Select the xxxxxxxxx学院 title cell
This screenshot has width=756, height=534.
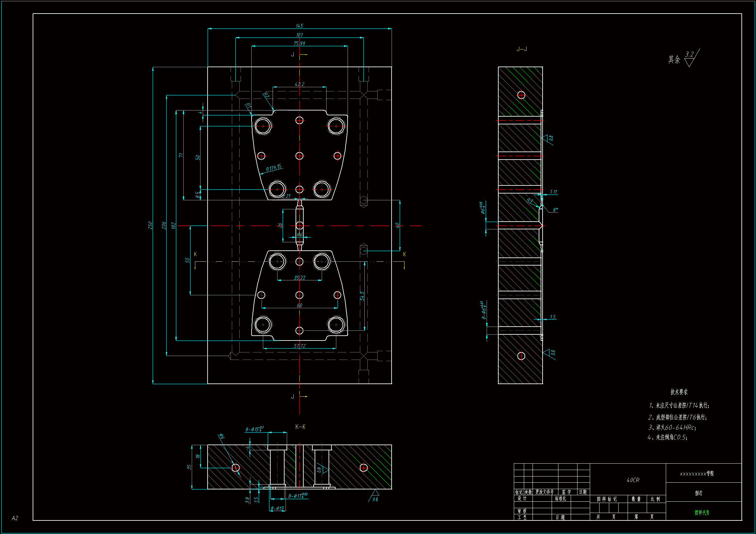pos(697,474)
